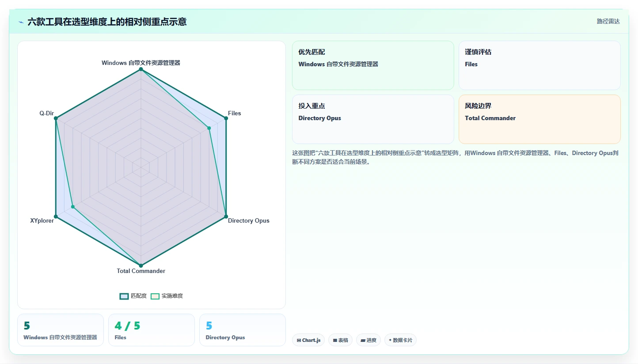Image resolution: width=638 pixels, height=364 pixels.
Task: Click the Chart.js chip
Action: [x=308, y=340]
